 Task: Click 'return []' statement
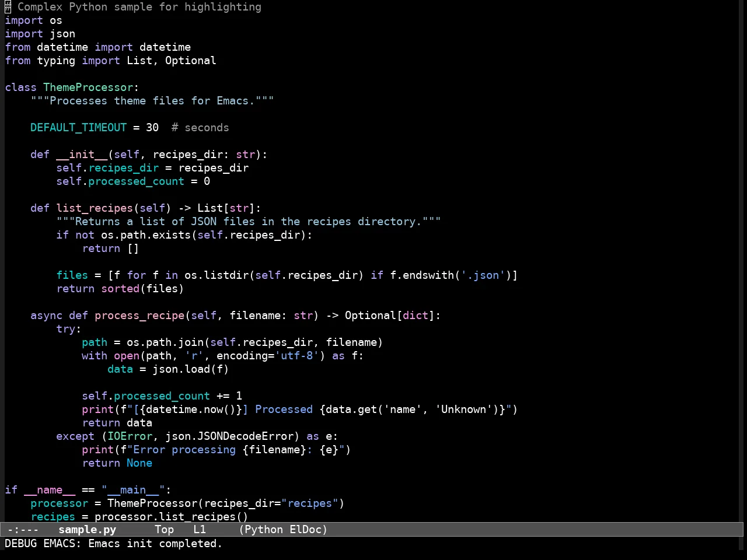click(110, 249)
